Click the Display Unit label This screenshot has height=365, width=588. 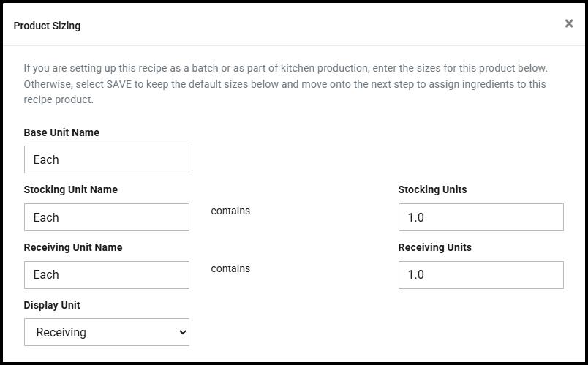coord(51,305)
